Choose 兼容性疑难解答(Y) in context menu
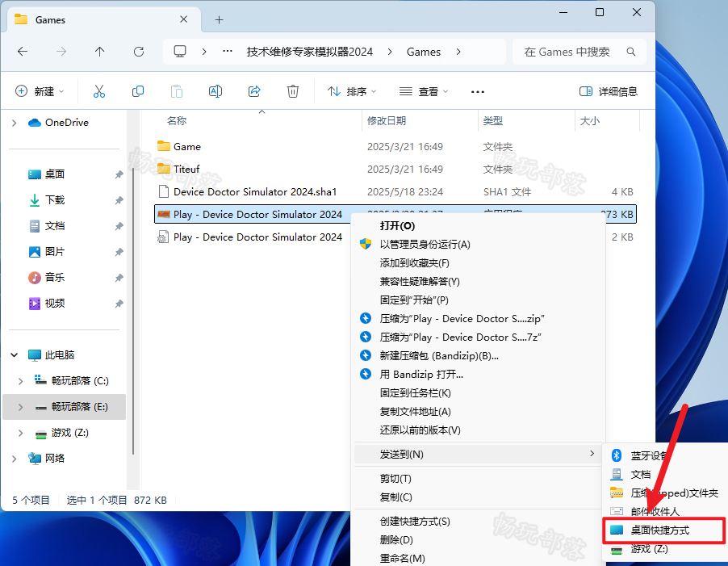Viewport: 728px width, 566px height. (479, 282)
